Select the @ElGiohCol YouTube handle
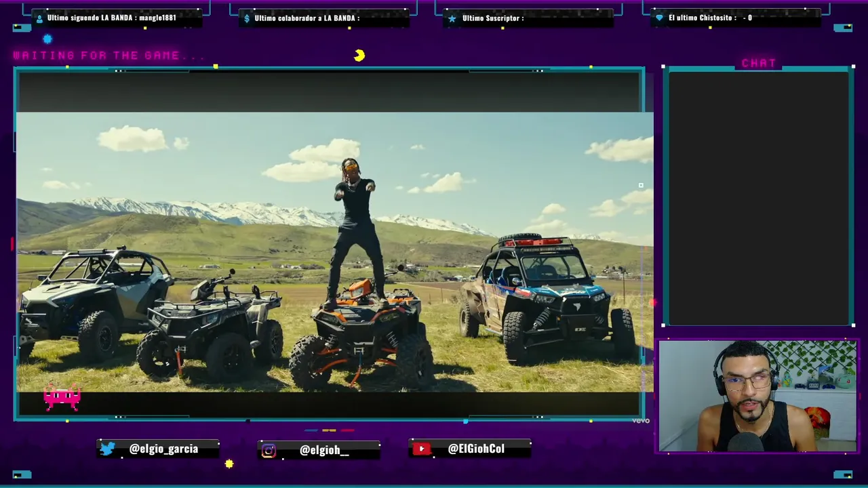Screen dimensions: 868x488 476,449
